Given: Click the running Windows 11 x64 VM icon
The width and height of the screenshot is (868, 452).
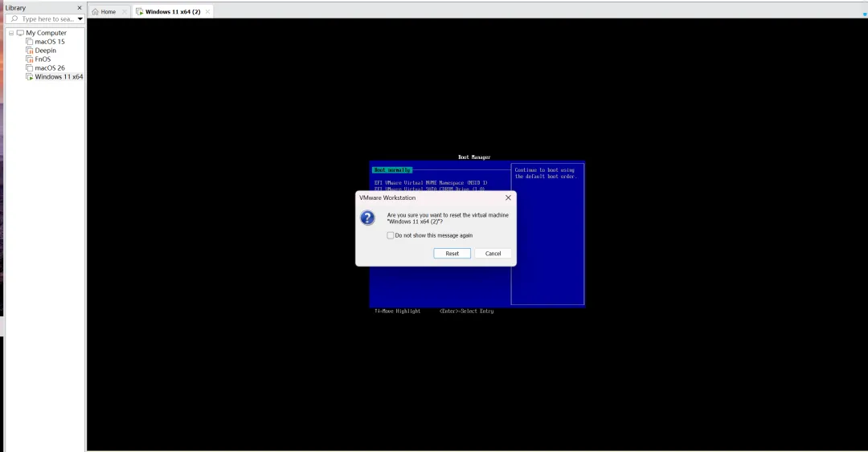Looking at the screenshot, I should [x=30, y=77].
